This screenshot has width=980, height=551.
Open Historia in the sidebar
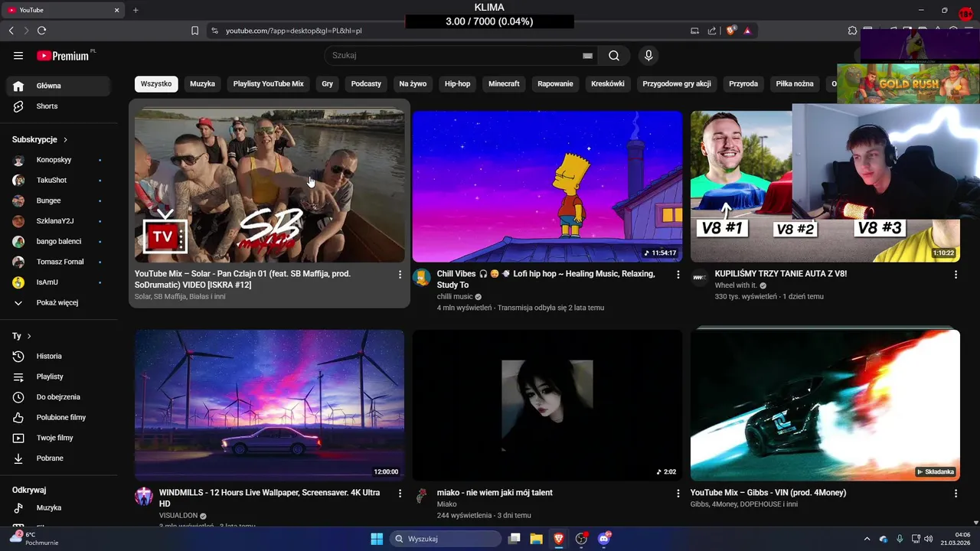(58, 357)
